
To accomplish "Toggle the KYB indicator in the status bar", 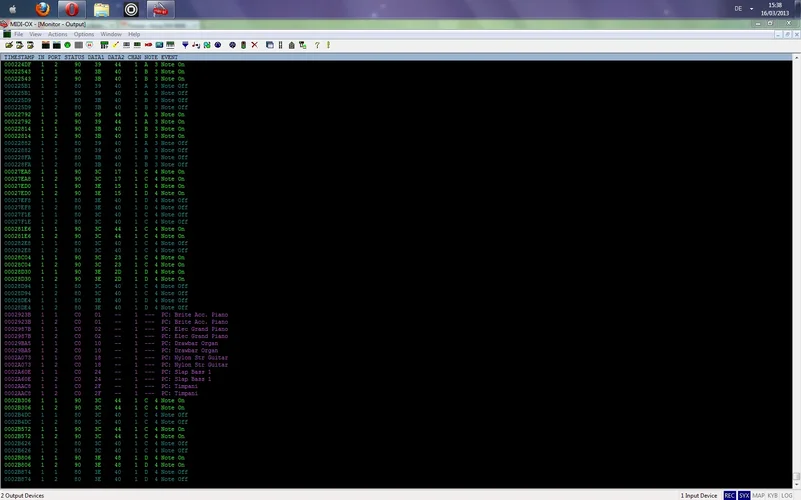I will pyautogui.click(x=772, y=495).
